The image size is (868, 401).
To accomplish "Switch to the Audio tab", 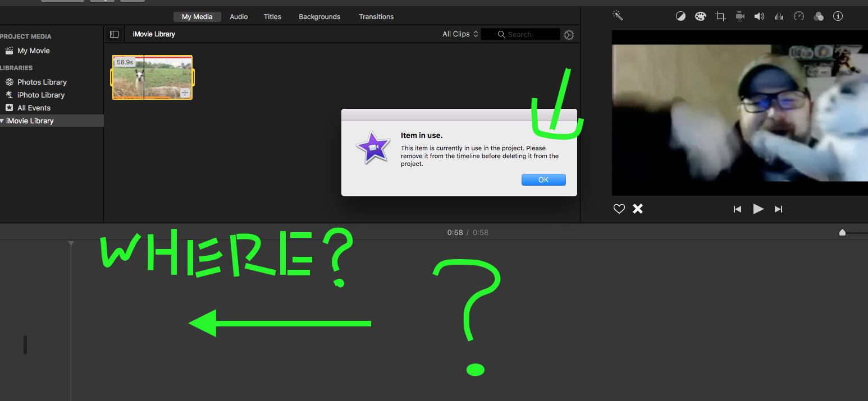I will (x=239, y=17).
